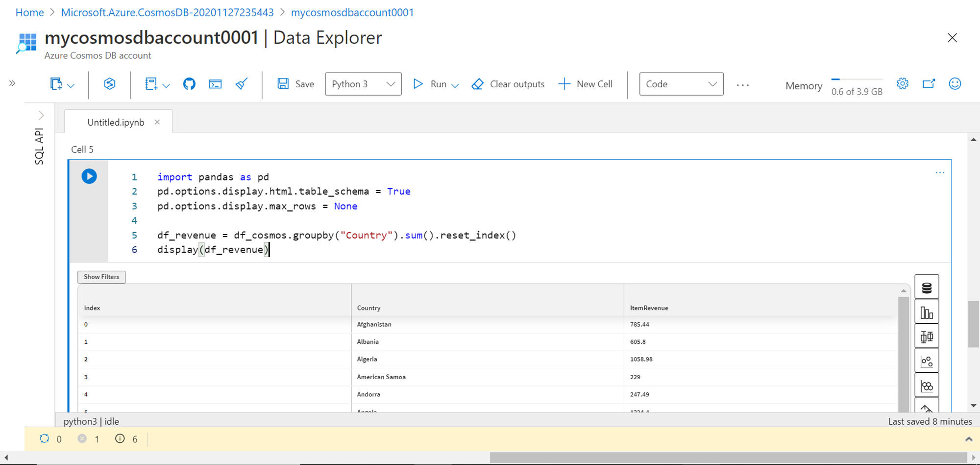980x465 pixels.
Task: Click the Show Filters button
Action: (101, 277)
